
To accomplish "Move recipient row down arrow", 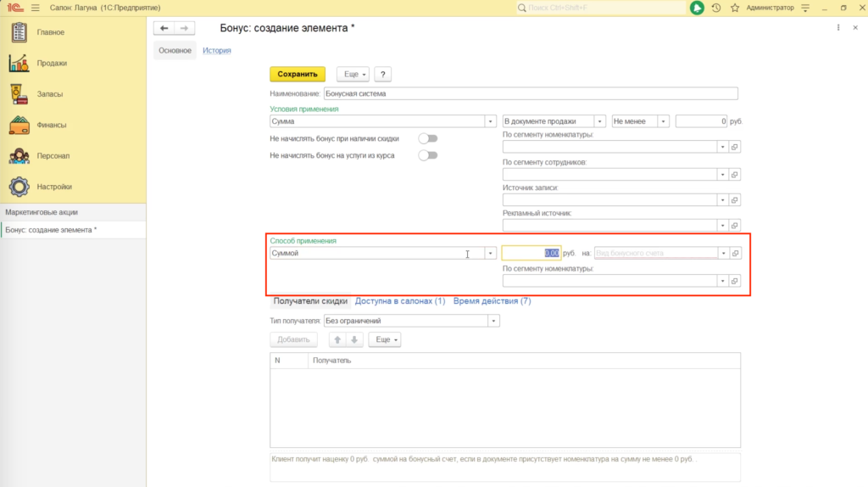I will pos(354,339).
